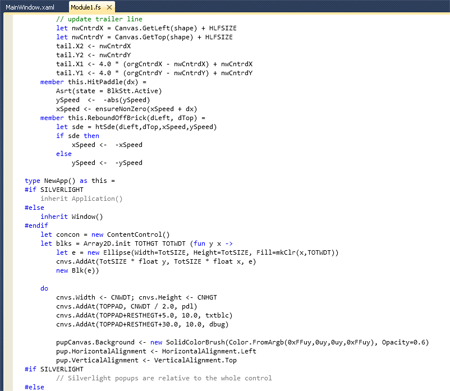Click the line adding dbug to cnvs
Screen dimensions: 450x391
coord(142,325)
